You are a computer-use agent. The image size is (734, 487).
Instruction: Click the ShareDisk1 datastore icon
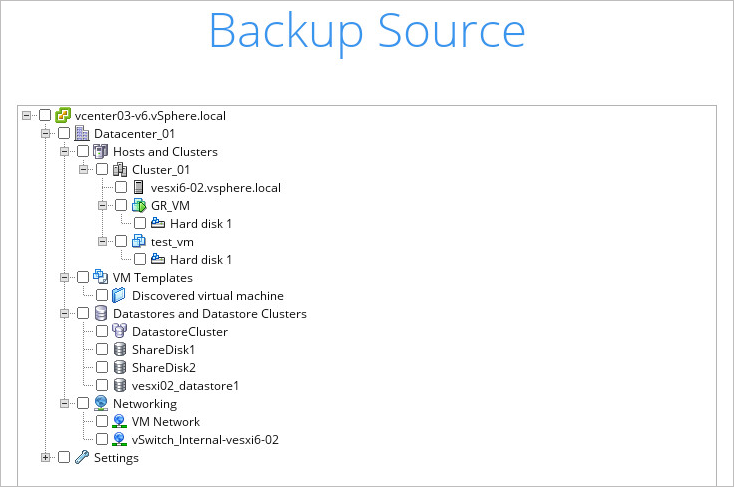tap(120, 350)
